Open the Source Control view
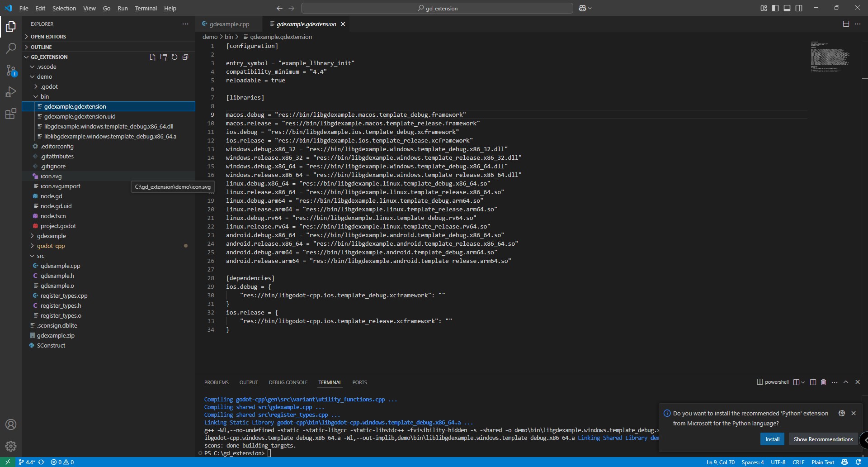Viewport: 868px width, 467px height. coord(11,70)
